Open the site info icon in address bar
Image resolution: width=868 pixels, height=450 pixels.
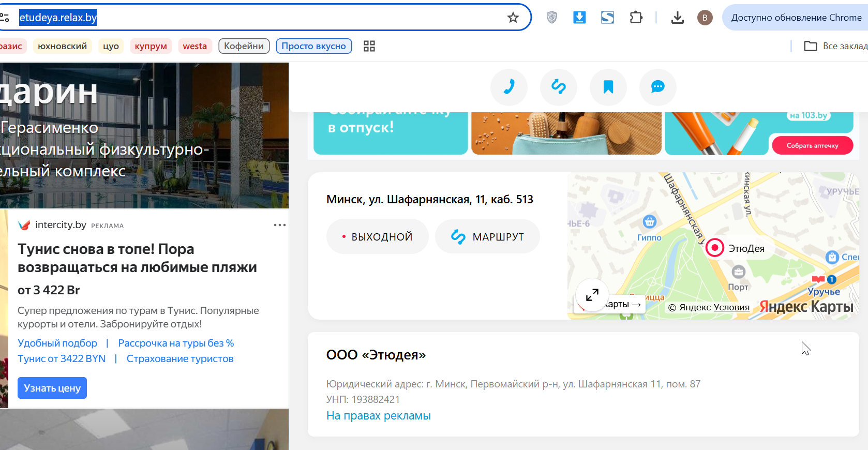[x=5, y=18]
